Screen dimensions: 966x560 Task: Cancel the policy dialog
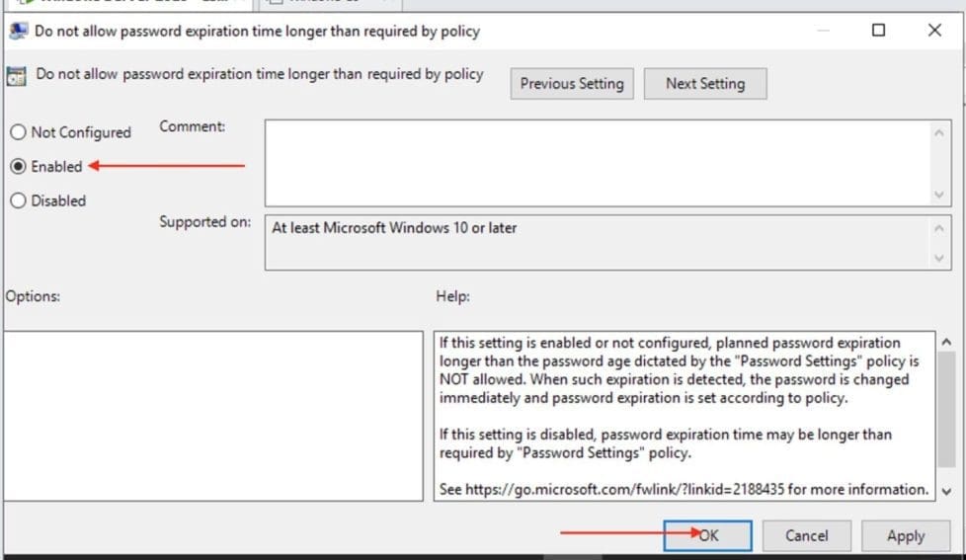click(806, 535)
